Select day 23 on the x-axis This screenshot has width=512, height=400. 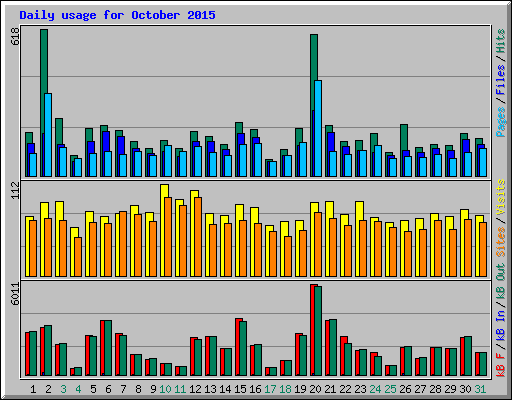point(360,389)
